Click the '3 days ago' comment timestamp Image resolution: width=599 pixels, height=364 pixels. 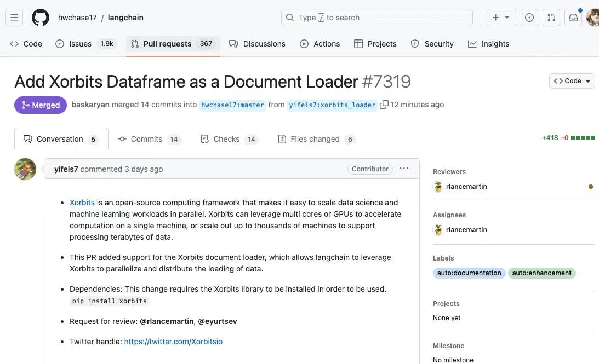click(x=144, y=169)
